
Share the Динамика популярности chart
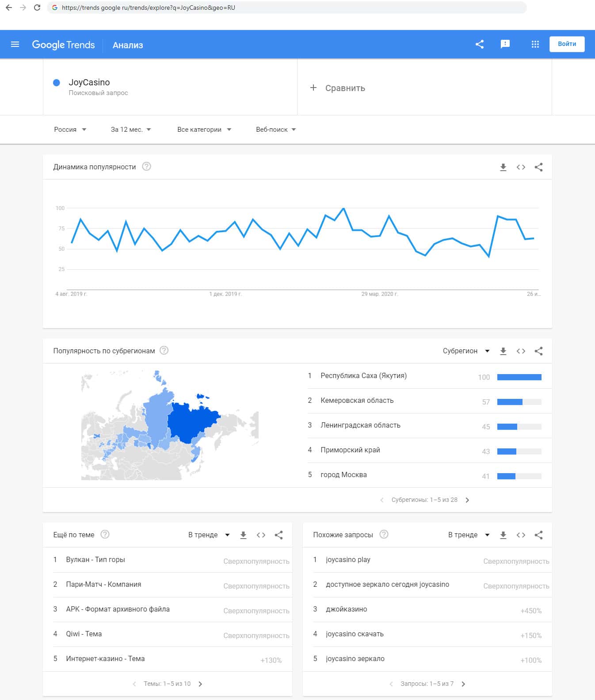538,167
